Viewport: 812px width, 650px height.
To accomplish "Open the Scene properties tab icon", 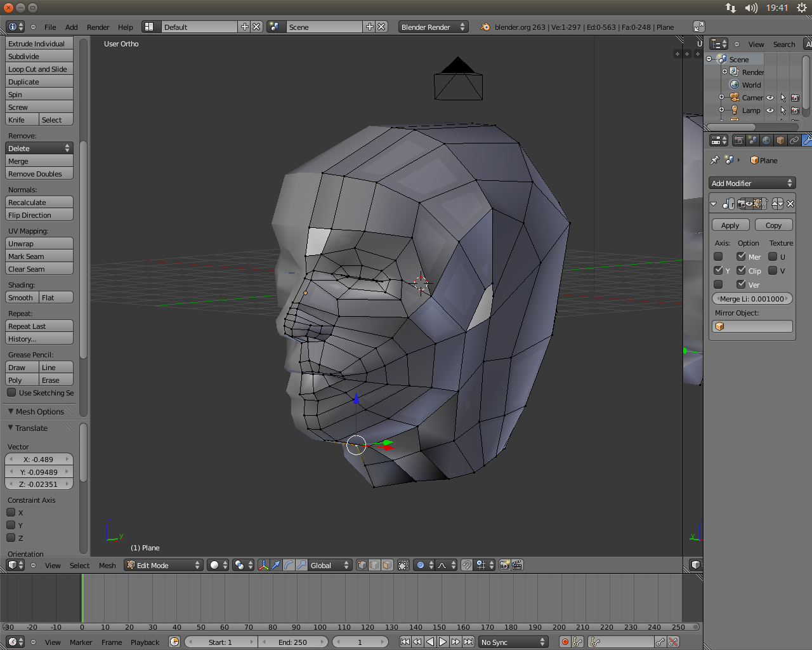I will (x=752, y=140).
